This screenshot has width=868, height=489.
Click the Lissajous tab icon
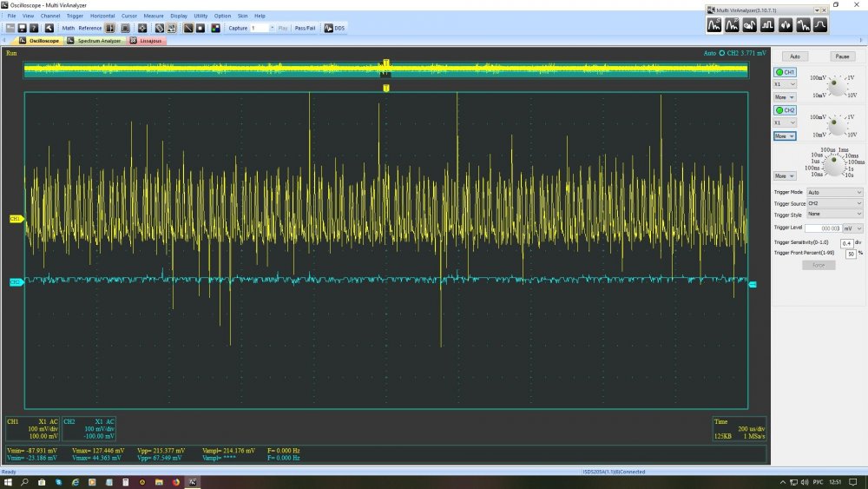(133, 41)
